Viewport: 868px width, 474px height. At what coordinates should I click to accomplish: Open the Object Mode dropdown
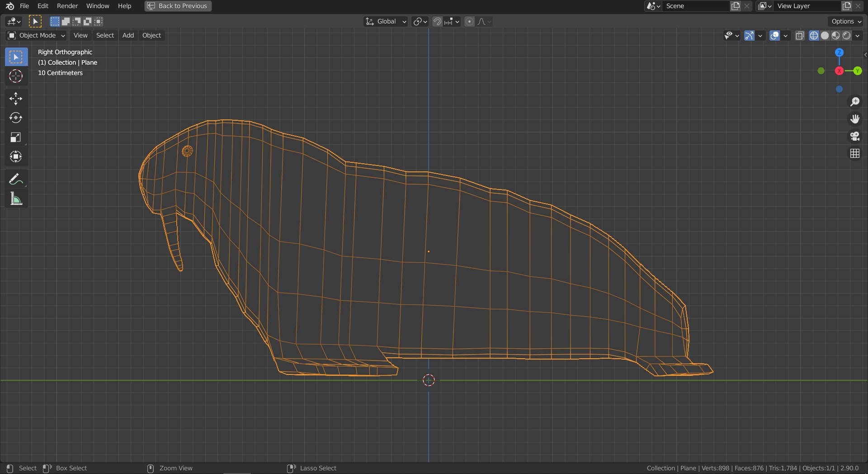click(x=36, y=35)
